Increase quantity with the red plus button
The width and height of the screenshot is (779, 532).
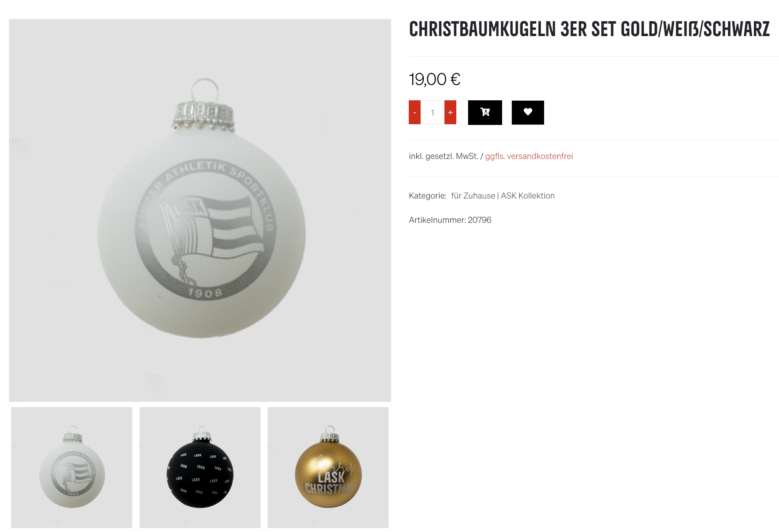450,112
